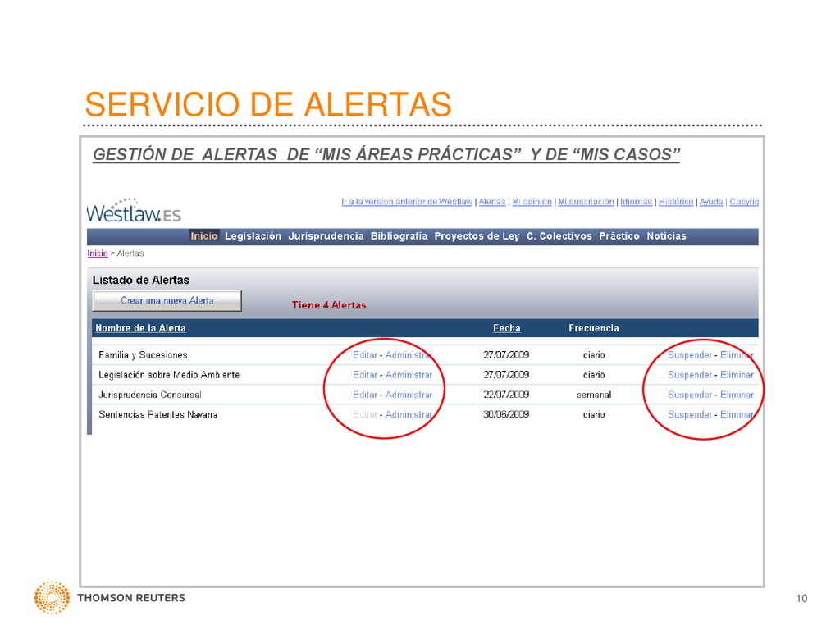Click Administrar for Sentencias Patentes Navarra
Screen dimensions: 840x630
pyautogui.click(x=409, y=414)
